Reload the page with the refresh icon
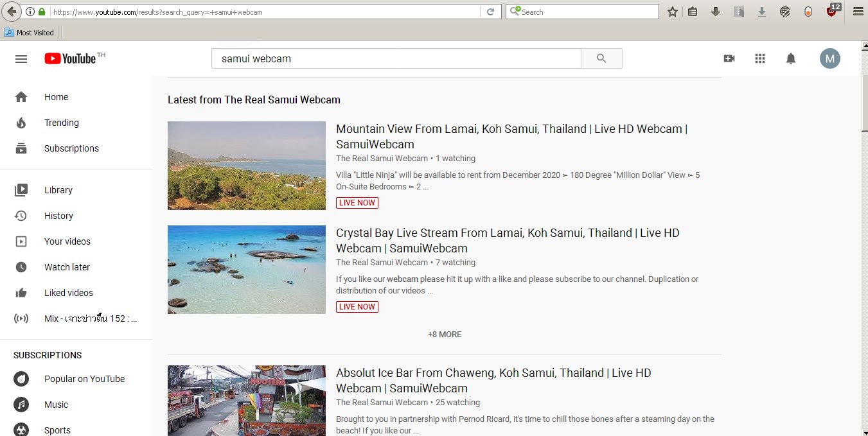This screenshot has width=868, height=436. click(490, 12)
